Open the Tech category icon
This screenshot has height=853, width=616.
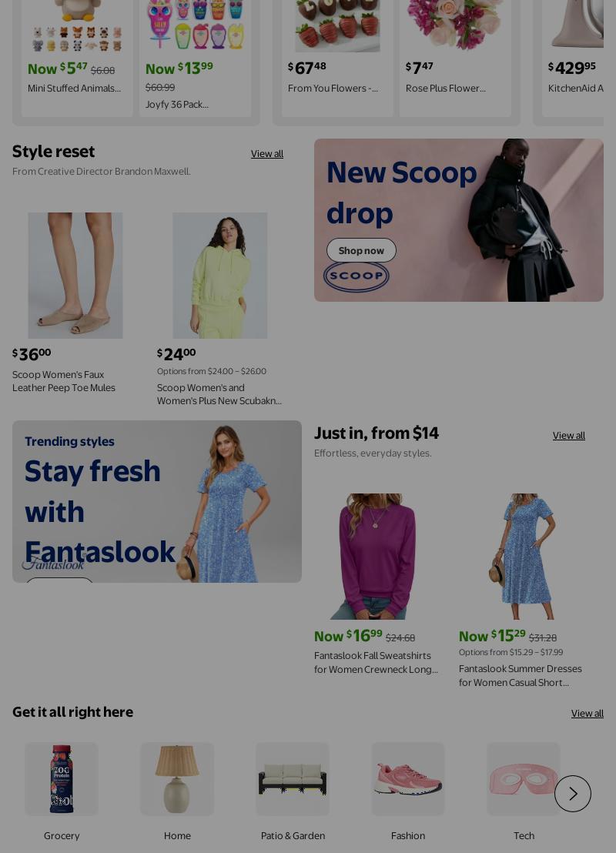(x=523, y=779)
